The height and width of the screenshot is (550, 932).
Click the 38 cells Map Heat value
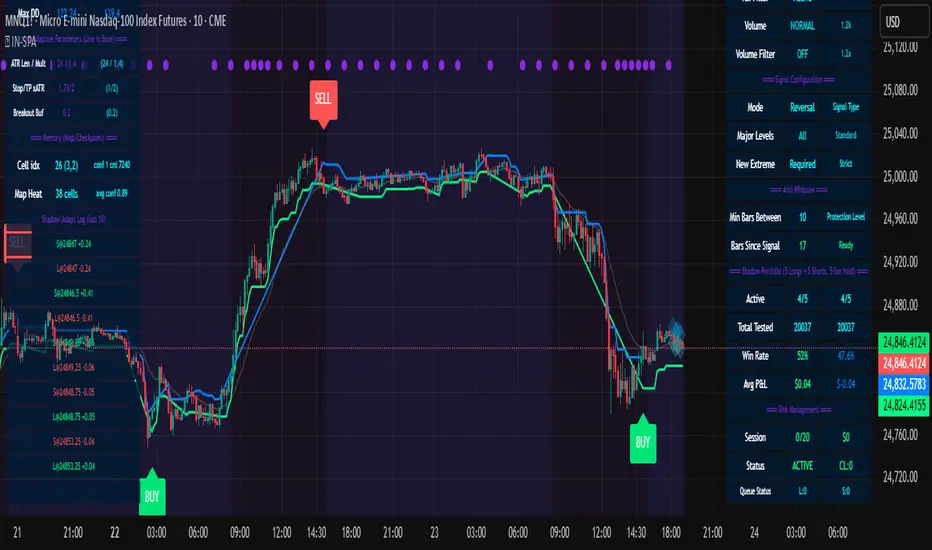(x=67, y=194)
